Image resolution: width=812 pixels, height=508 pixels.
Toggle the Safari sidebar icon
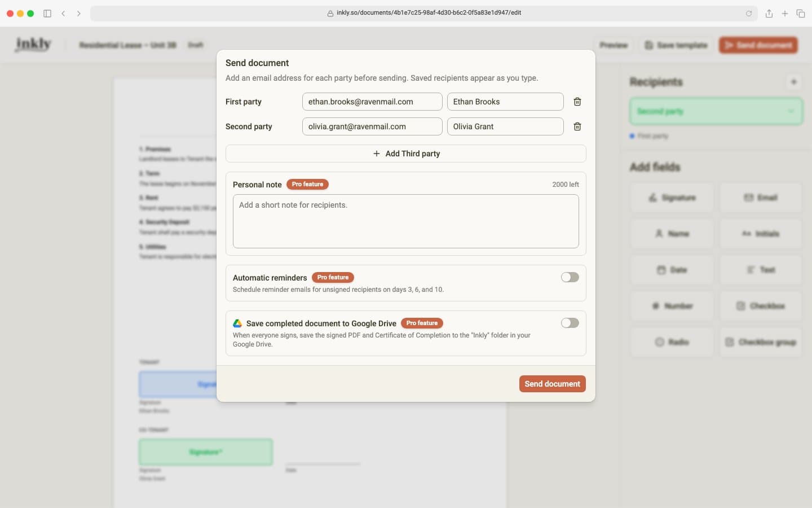(x=47, y=14)
